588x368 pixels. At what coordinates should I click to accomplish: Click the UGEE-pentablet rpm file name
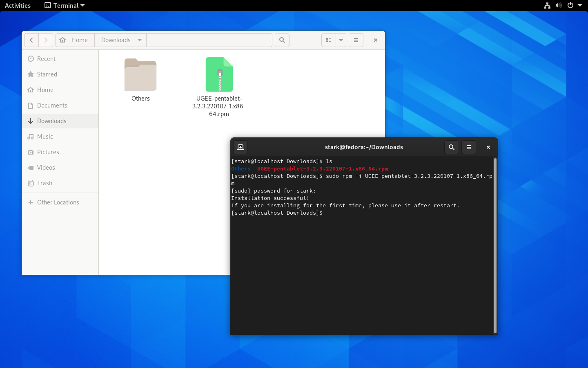(219, 106)
